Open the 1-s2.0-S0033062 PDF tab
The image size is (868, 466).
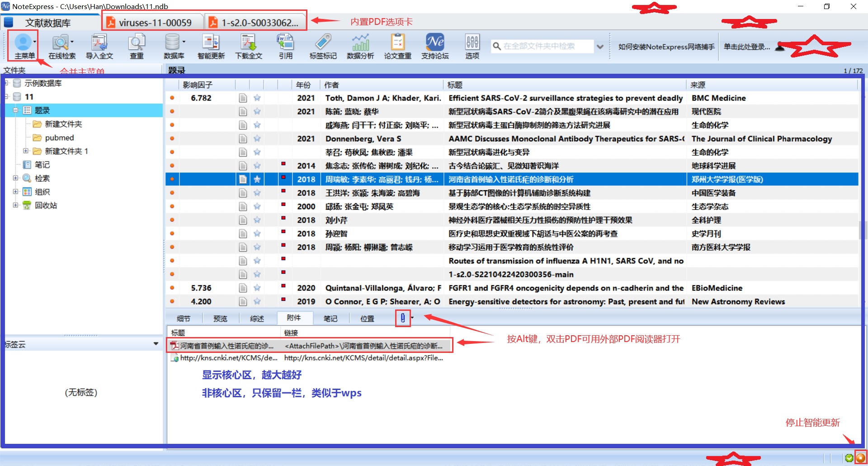255,23
